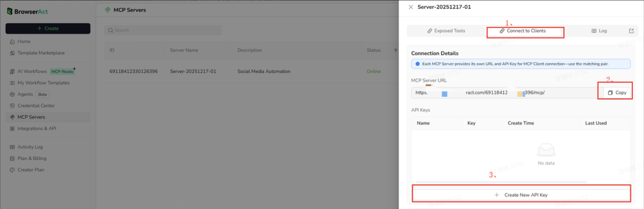This screenshot has height=209, width=644.
Task: Click Social Media Automation description
Action: [264, 71]
